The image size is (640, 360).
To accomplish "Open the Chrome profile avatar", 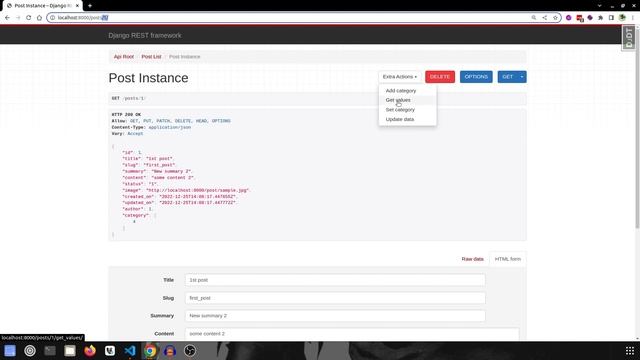I will coord(622,18).
